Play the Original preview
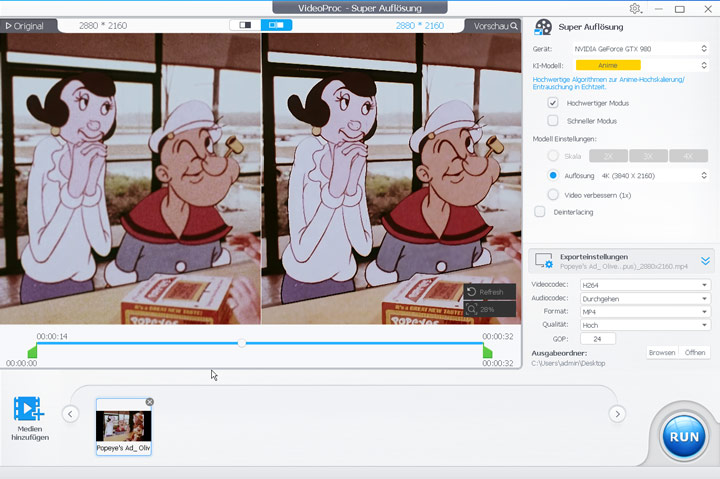 point(25,26)
